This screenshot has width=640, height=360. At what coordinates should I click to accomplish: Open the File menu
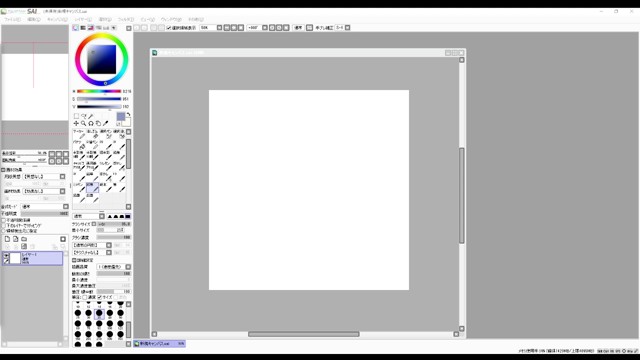pos(12,19)
